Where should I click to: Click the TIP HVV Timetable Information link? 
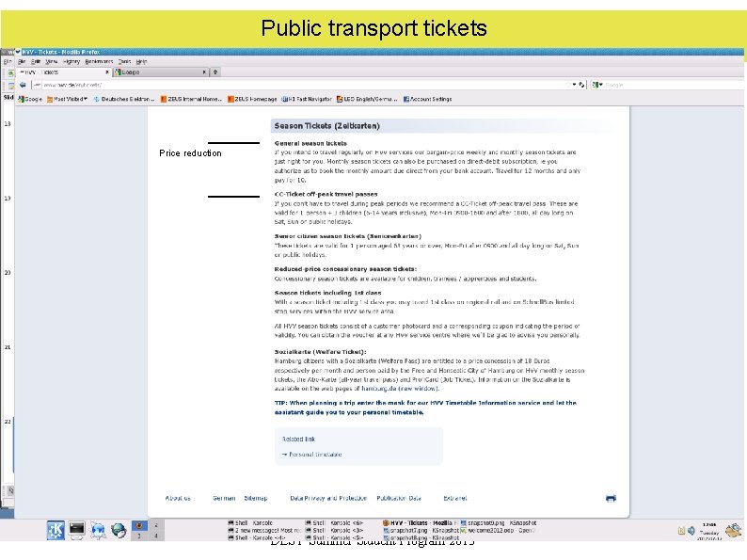click(425, 408)
